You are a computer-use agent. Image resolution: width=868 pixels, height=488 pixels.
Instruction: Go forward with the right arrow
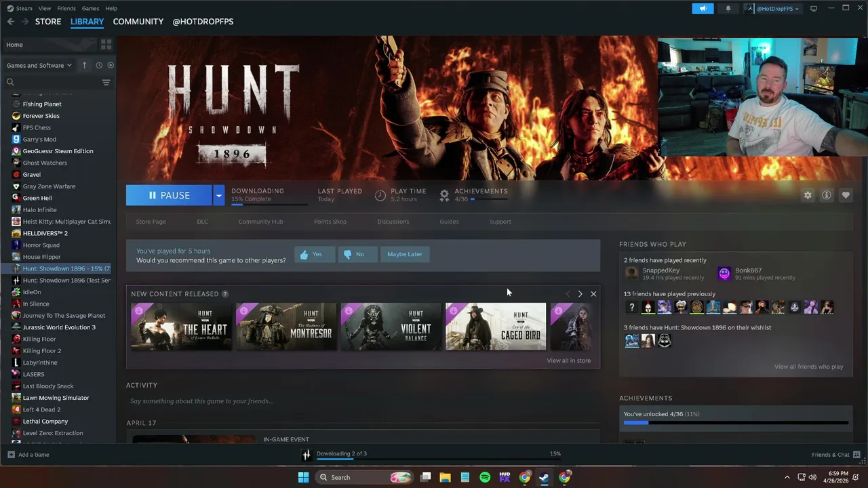click(x=25, y=22)
